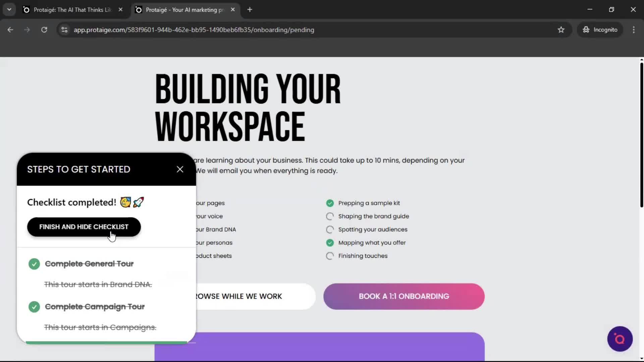Open the tab search dropdown
The height and width of the screenshot is (362, 644).
(9, 9)
